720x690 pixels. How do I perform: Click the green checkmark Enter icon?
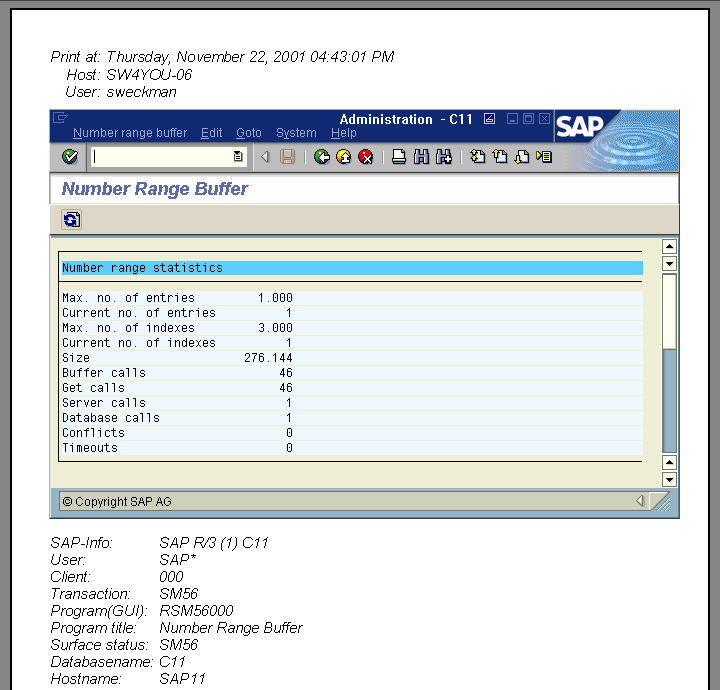click(x=70, y=157)
